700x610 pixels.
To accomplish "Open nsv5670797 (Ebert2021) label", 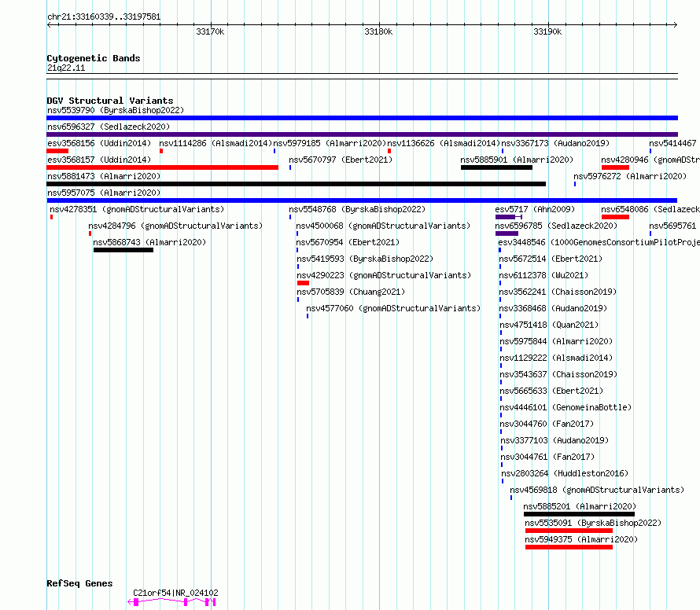I will [341, 160].
